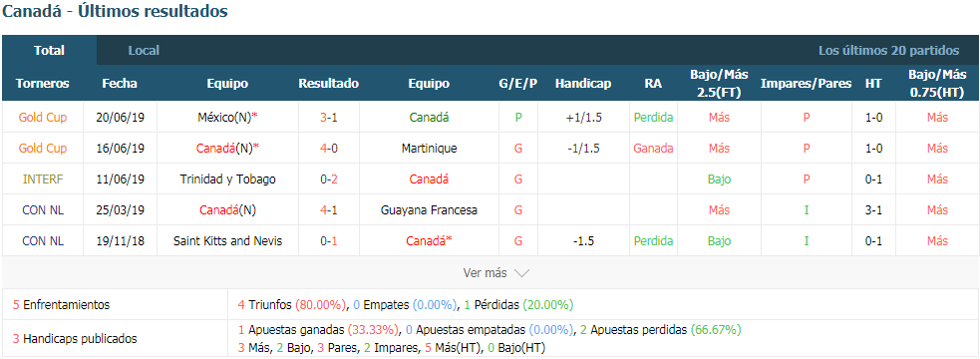Expand the Ver más chevron
The image size is (980, 359).
tap(521, 273)
